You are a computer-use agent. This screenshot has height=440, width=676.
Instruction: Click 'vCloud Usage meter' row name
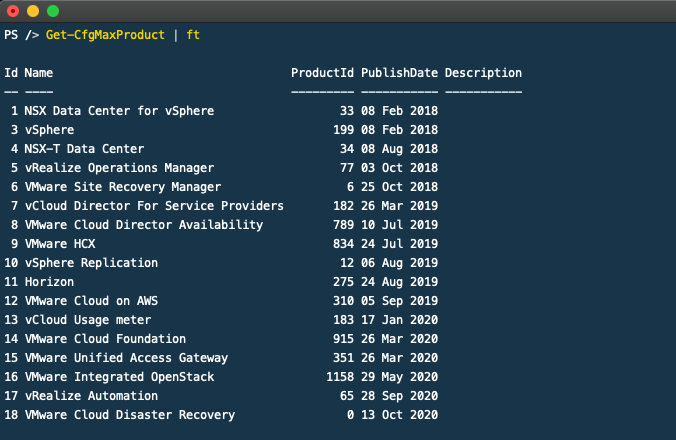[88, 320]
